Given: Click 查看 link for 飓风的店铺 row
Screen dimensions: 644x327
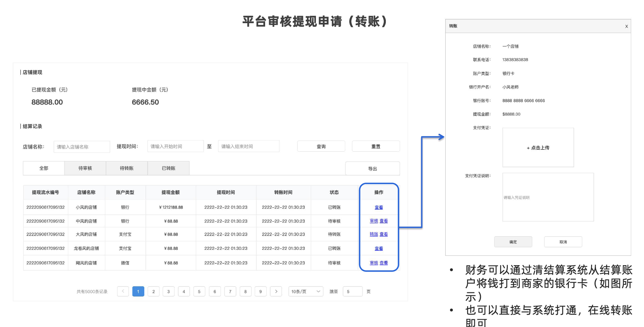Looking at the screenshot, I should click(384, 263).
